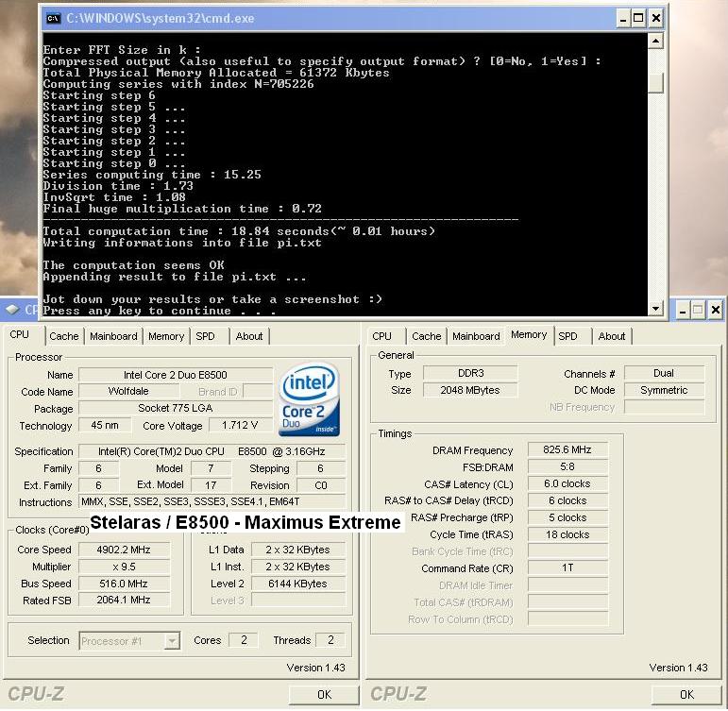The height and width of the screenshot is (711, 728).
Task: Open the Processor #1 selection dropdown
Action: [172, 641]
